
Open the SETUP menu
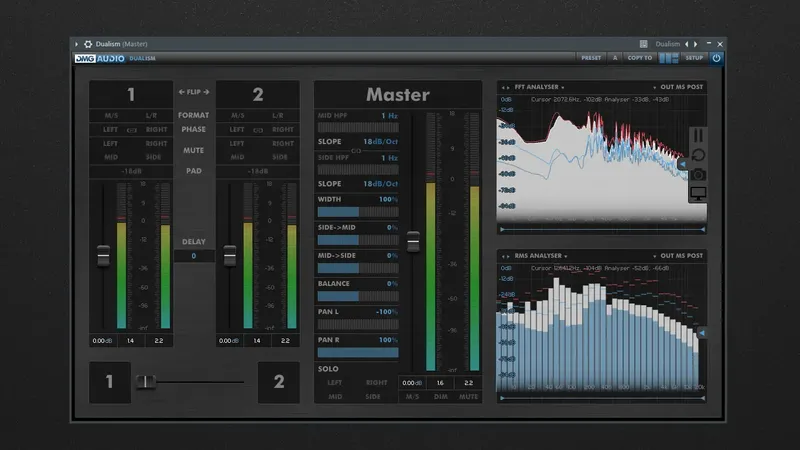pos(694,58)
